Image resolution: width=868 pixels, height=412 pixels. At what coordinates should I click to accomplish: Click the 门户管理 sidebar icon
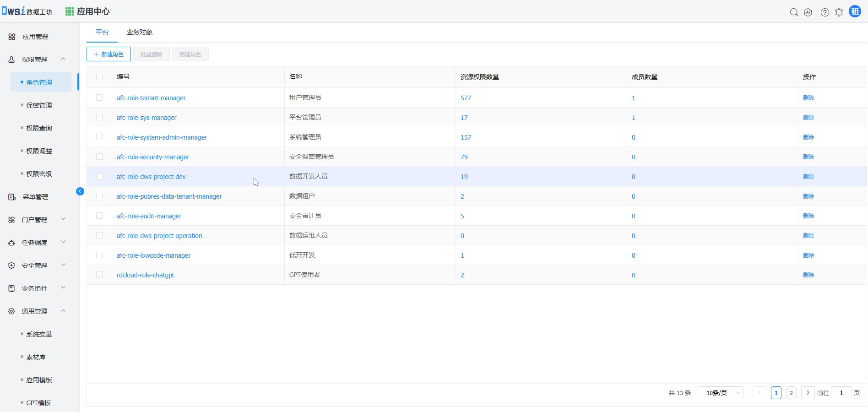[12, 220]
